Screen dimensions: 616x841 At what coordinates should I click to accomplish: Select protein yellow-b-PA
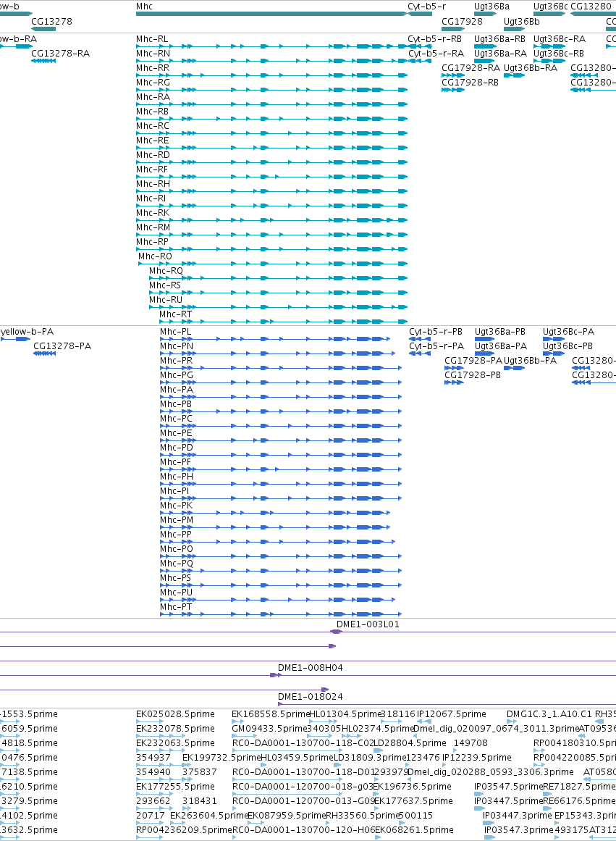28,332
